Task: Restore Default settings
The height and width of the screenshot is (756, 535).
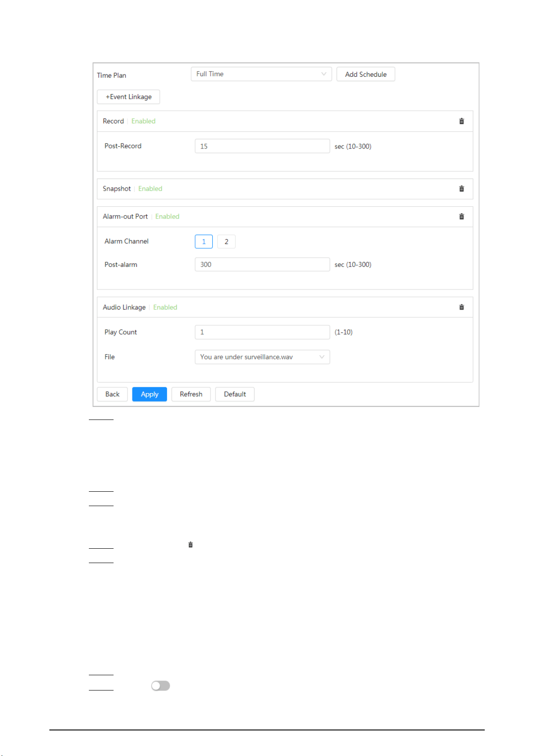Action: coord(235,394)
